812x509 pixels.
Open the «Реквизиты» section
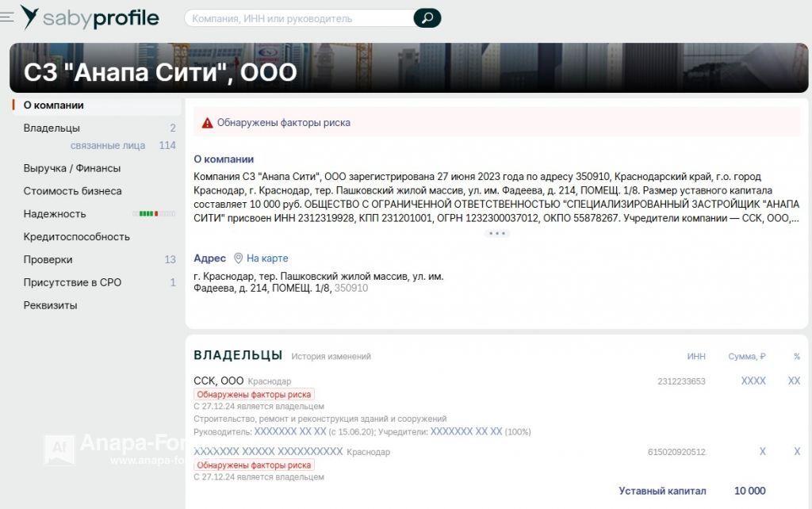[52, 304]
